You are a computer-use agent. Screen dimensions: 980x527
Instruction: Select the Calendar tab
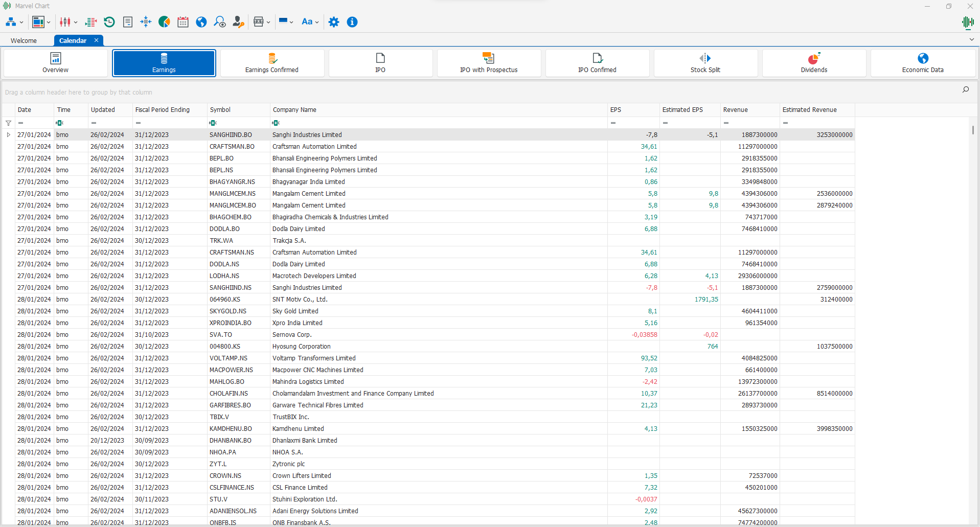click(x=73, y=41)
